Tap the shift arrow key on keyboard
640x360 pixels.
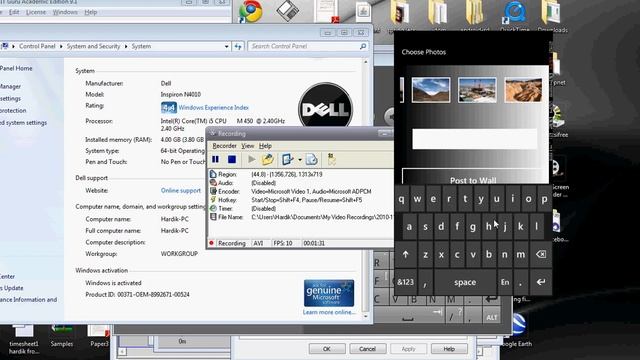tap(405, 255)
